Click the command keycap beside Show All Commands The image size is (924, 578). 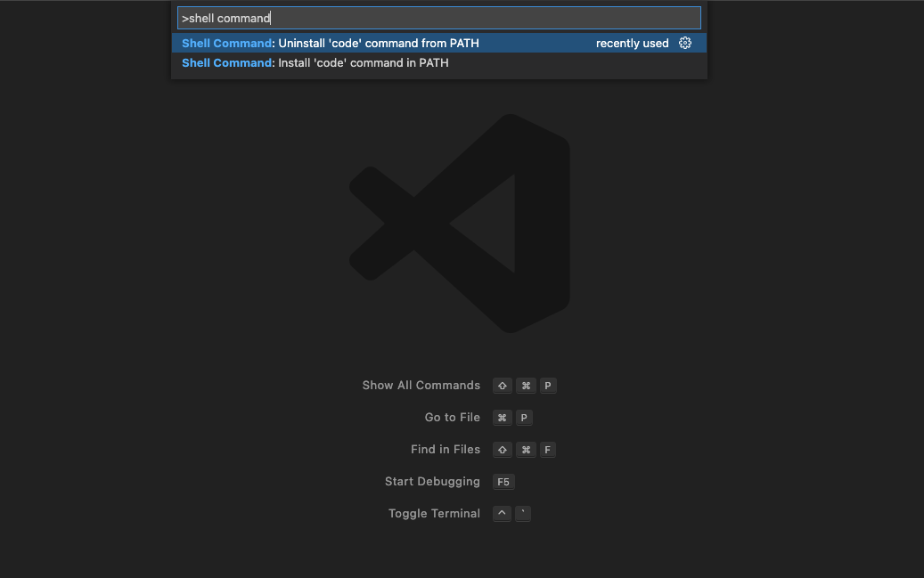526,386
